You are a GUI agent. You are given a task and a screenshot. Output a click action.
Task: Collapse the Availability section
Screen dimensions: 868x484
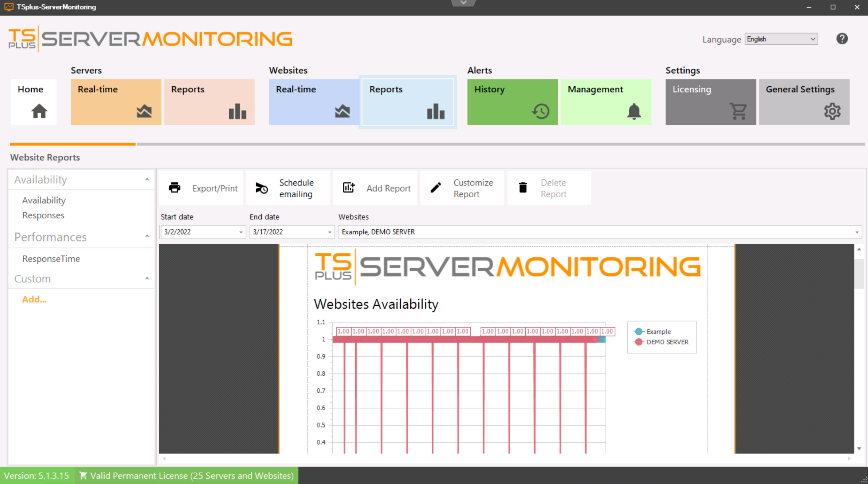click(147, 179)
